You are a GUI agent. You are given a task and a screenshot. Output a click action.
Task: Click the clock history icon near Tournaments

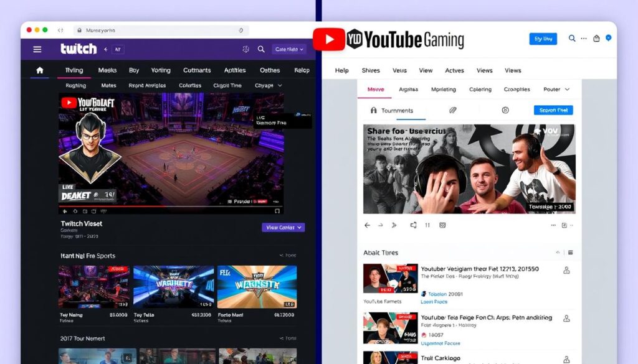pyautogui.click(x=505, y=110)
